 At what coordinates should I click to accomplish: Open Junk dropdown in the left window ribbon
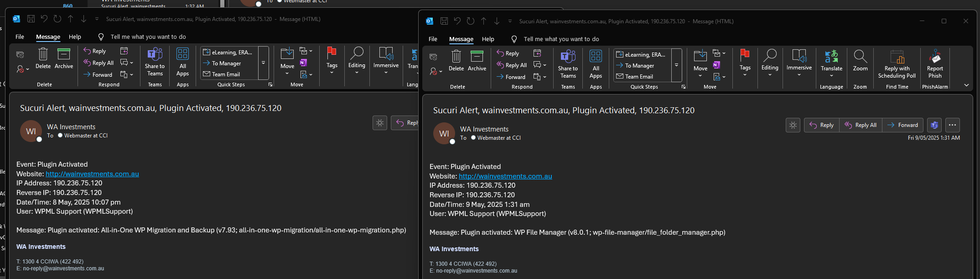click(x=23, y=69)
